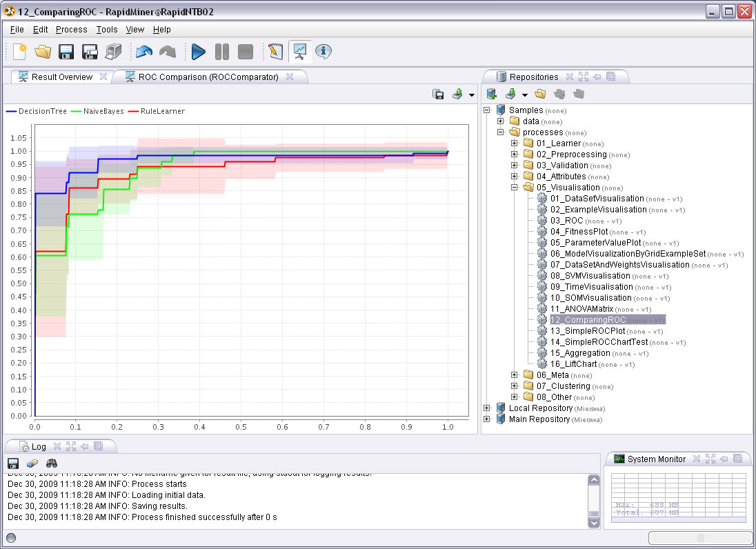The height and width of the screenshot is (549, 756).
Task: Open the chart export dropdown arrow
Action: (471, 94)
